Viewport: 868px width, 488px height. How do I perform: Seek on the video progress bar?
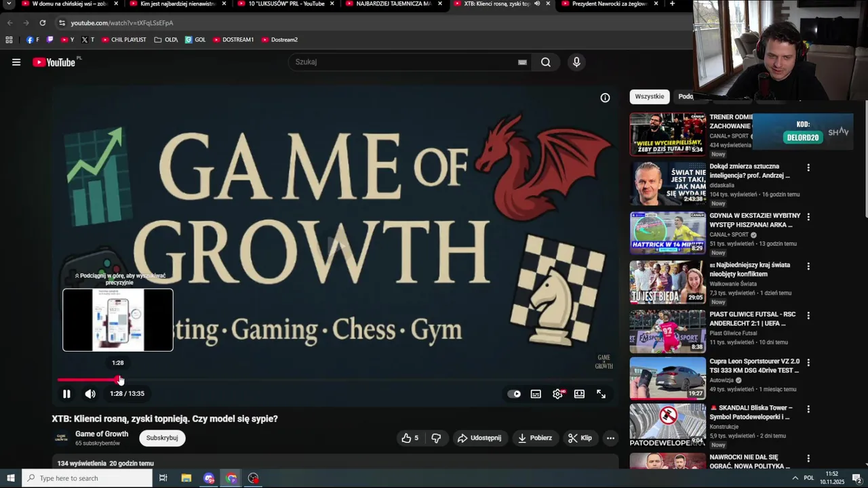336,380
